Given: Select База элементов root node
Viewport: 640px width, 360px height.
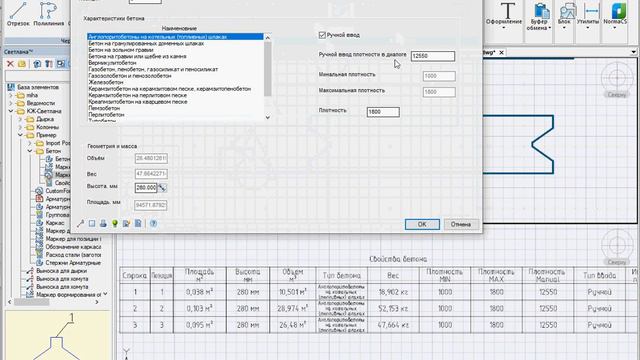Looking at the screenshot, I should click(38, 87).
